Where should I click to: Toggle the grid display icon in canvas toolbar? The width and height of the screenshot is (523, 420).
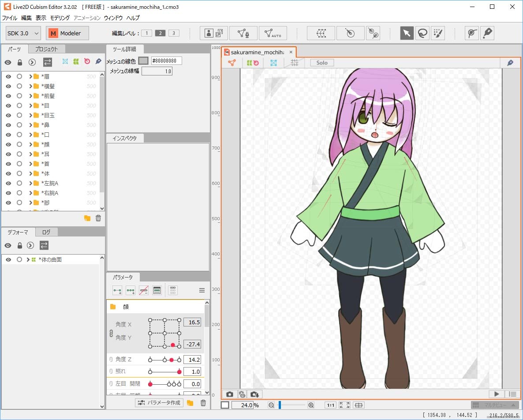click(295, 62)
